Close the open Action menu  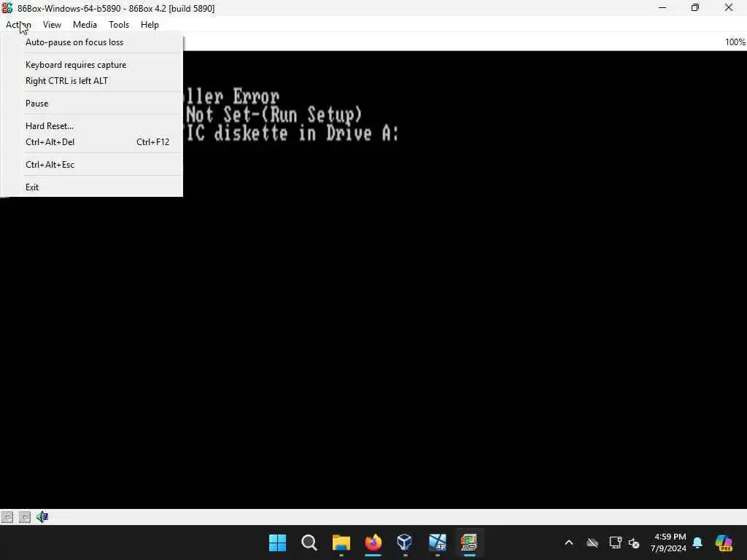tap(18, 25)
